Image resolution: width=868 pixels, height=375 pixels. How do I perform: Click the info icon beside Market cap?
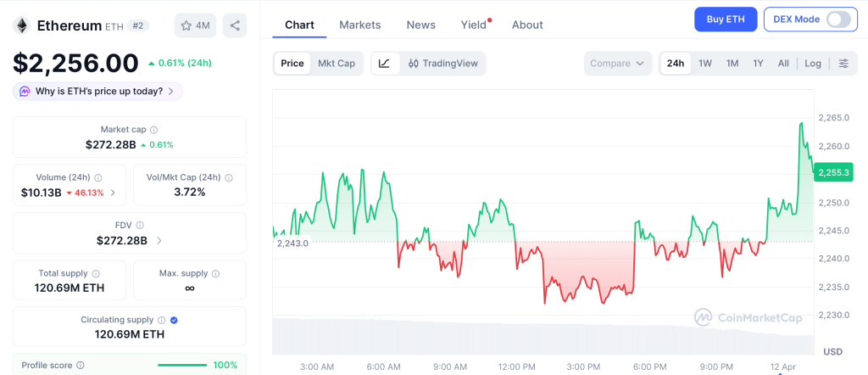154,130
